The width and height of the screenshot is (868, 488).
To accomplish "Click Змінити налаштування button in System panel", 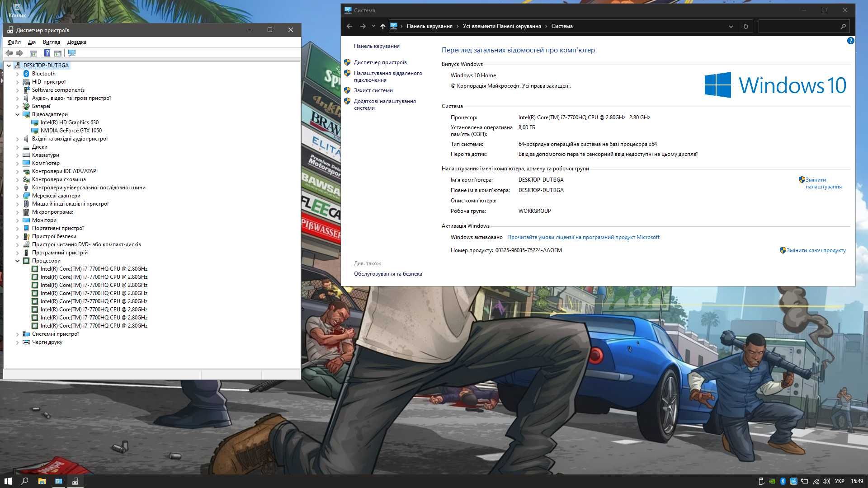I will pos(823,183).
